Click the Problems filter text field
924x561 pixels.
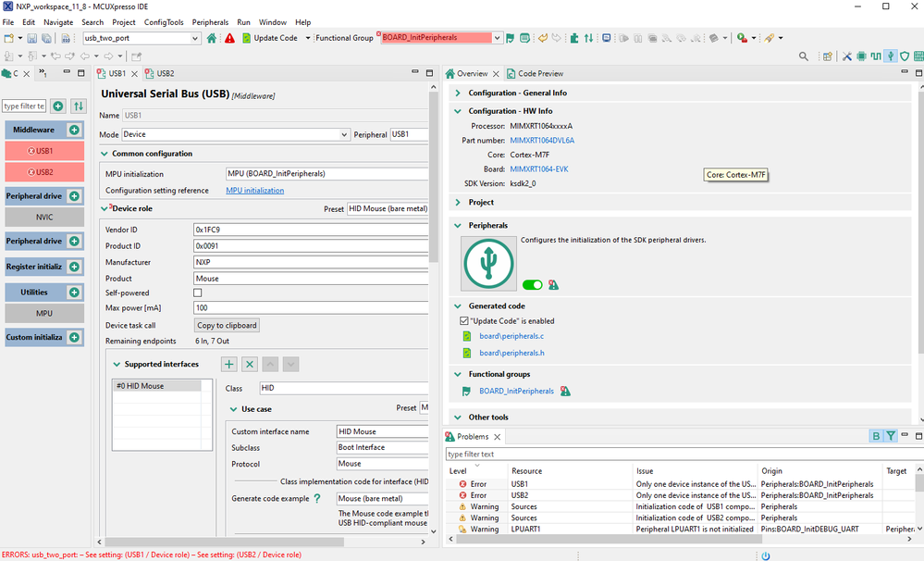pos(684,455)
